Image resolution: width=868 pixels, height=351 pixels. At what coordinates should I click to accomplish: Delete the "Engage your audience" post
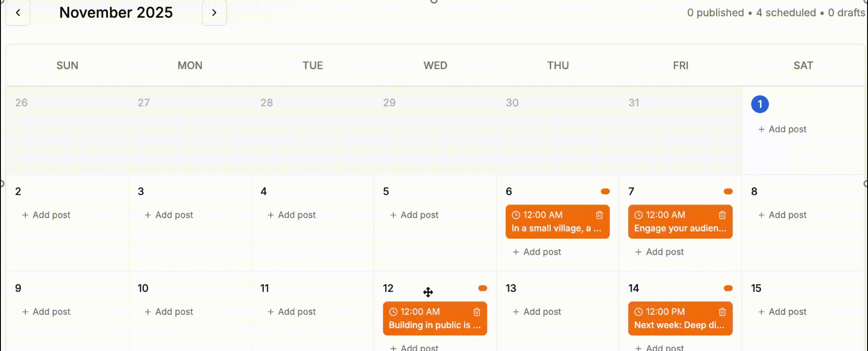(x=722, y=215)
